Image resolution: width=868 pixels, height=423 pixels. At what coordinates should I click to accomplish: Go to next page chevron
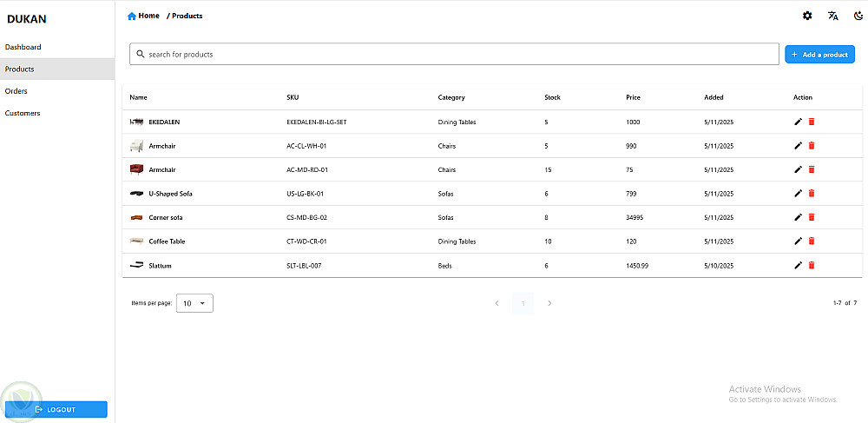(549, 303)
